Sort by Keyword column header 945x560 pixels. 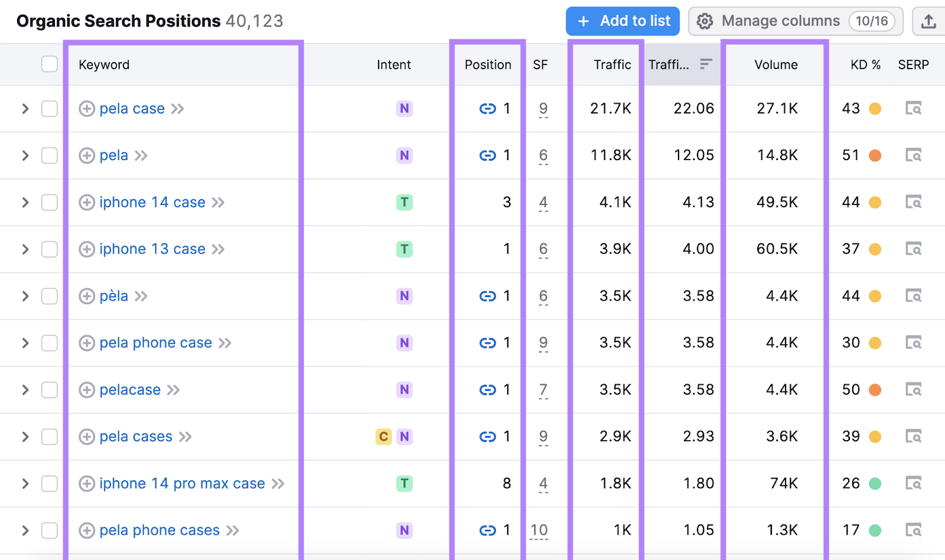pyautogui.click(x=104, y=64)
